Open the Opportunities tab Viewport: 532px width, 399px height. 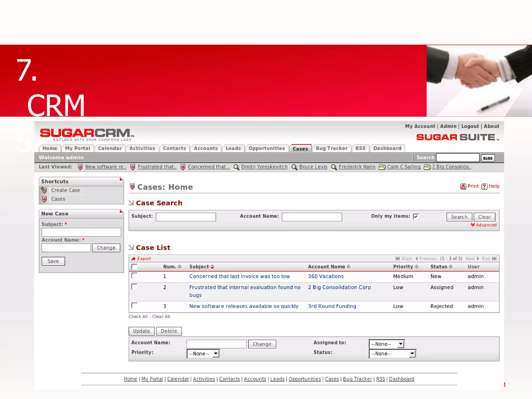click(x=267, y=148)
